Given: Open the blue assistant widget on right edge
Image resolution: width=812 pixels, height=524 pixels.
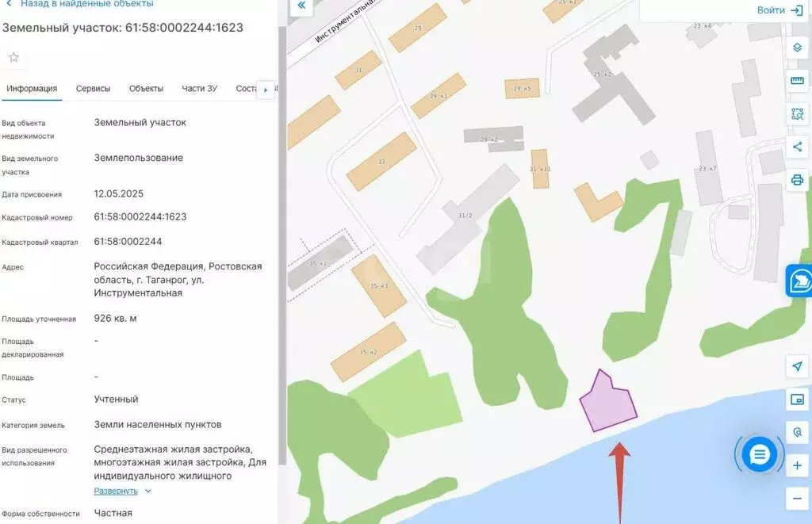Looking at the screenshot, I should (799, 281).
